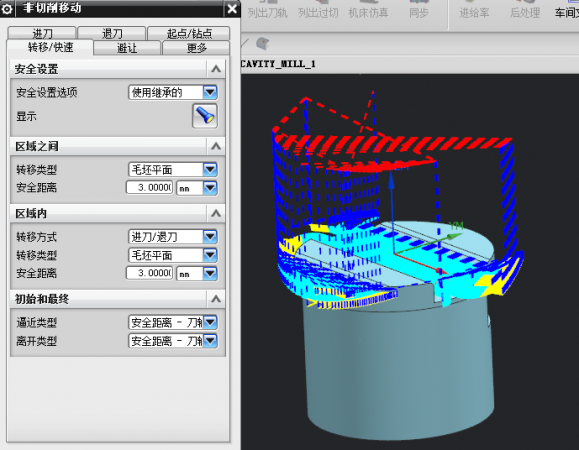This screenshot has height=450, width=579.
Task: Click the CAVITY_MILL_1 operation label
Action: click(x=278, y=64)
